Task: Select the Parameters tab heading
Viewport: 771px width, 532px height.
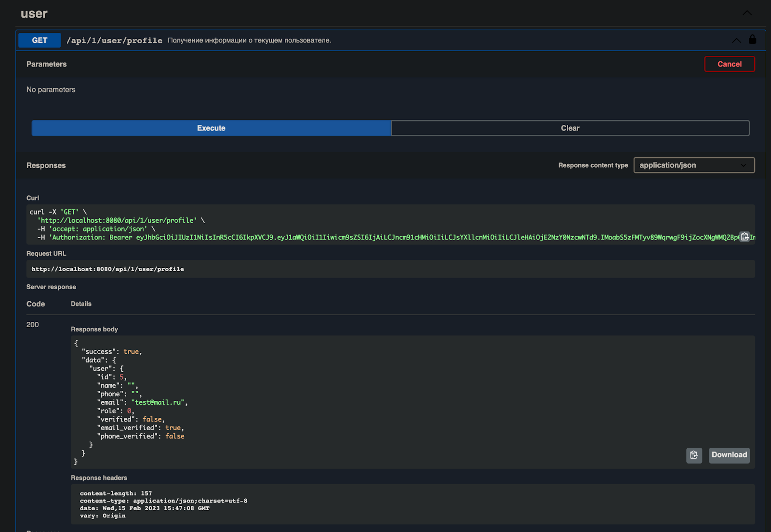Action: 47,64
